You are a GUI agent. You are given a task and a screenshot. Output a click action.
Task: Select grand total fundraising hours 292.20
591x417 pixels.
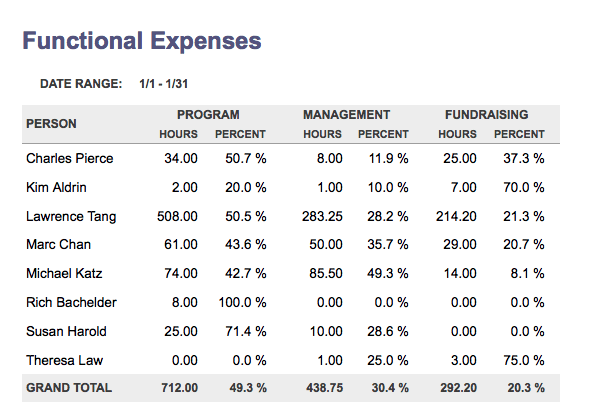coord(458,388)
